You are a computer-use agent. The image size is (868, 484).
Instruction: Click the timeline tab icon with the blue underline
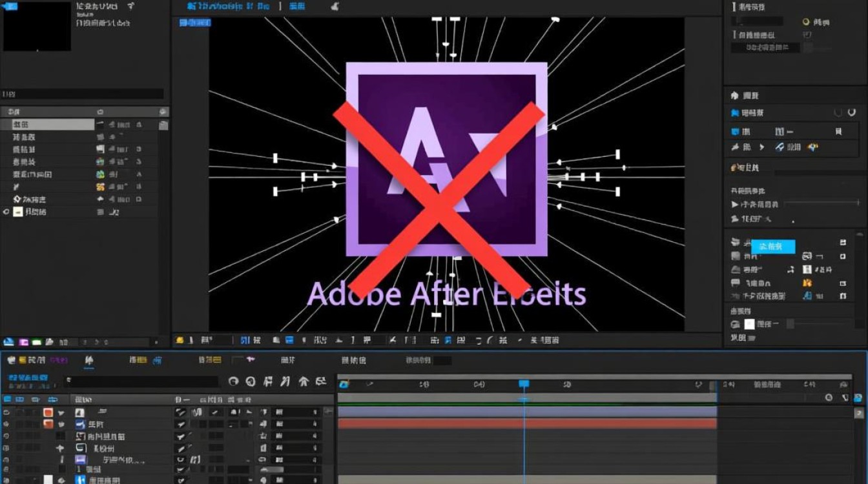[89, 360]
